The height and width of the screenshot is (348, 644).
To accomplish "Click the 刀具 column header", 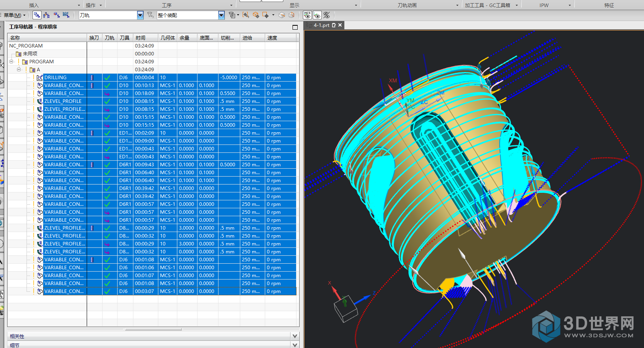I will coord(125,38).
